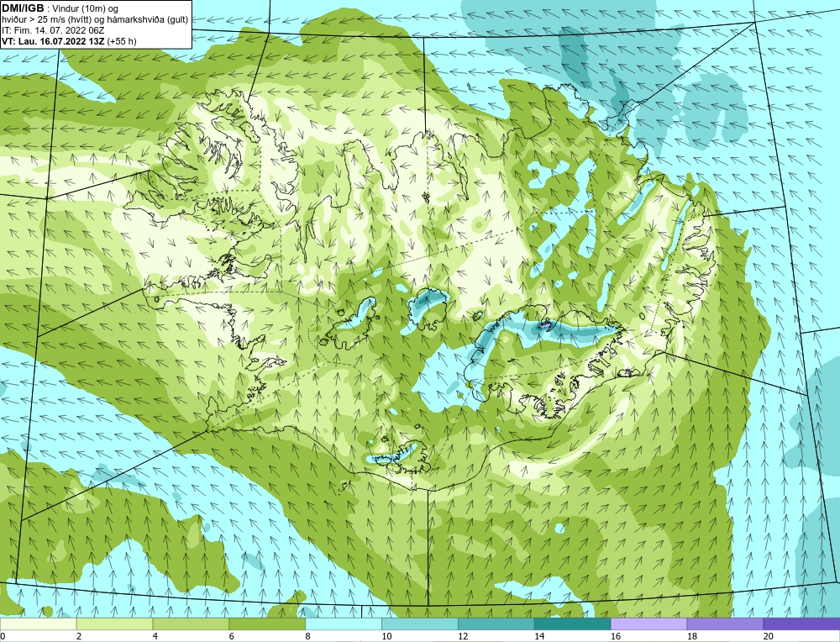Viewport: 840px width, 642px height.
Task: Click the legend label "14"
Action: pyautogui.click(x=539, y=636)
